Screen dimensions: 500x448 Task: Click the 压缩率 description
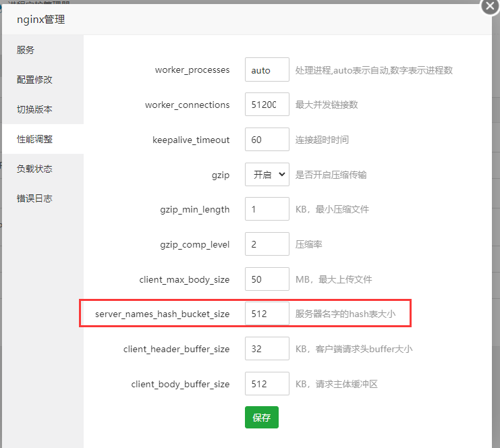coord(308,244)
